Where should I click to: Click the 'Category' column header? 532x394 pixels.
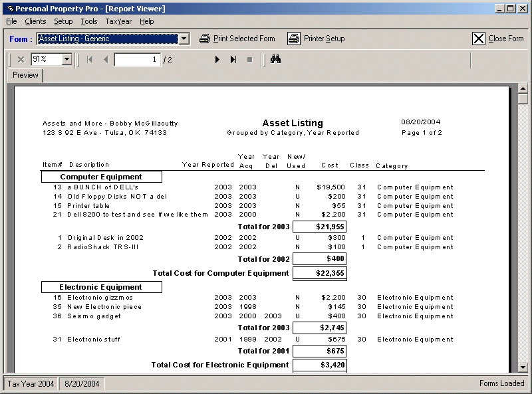pyautogui.click(x=392, y=166)
